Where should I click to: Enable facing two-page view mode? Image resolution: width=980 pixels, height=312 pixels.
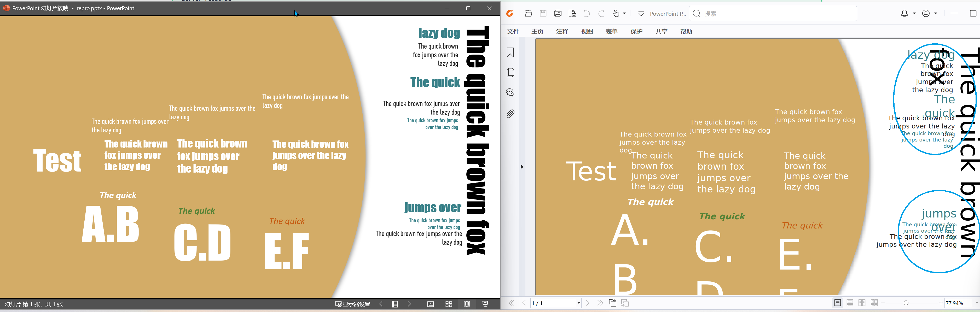pos(862,303)
